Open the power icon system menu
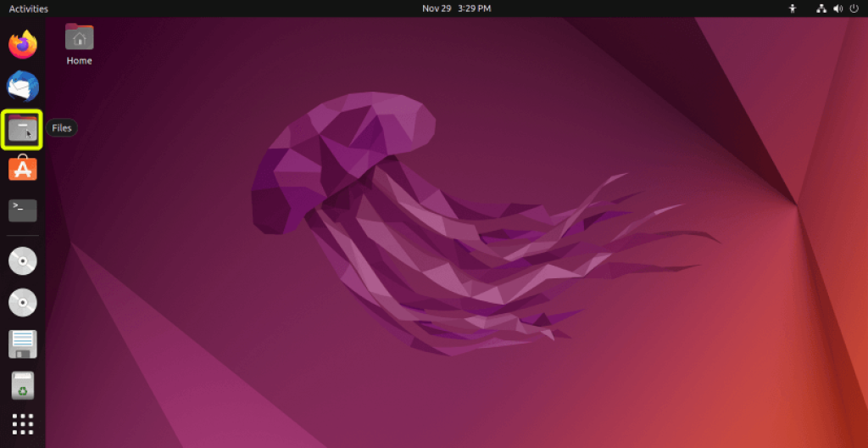Screen dimensions: 868x448 (854, 8)
